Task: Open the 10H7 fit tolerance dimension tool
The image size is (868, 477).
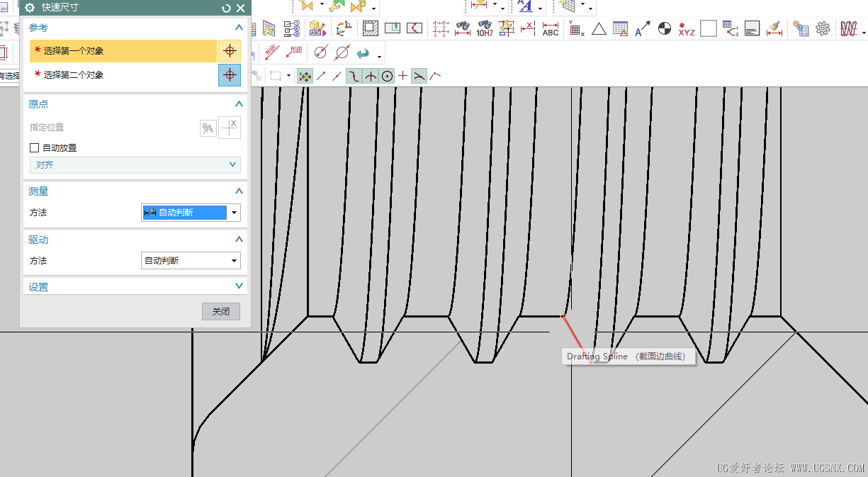Action: (485, 28)
